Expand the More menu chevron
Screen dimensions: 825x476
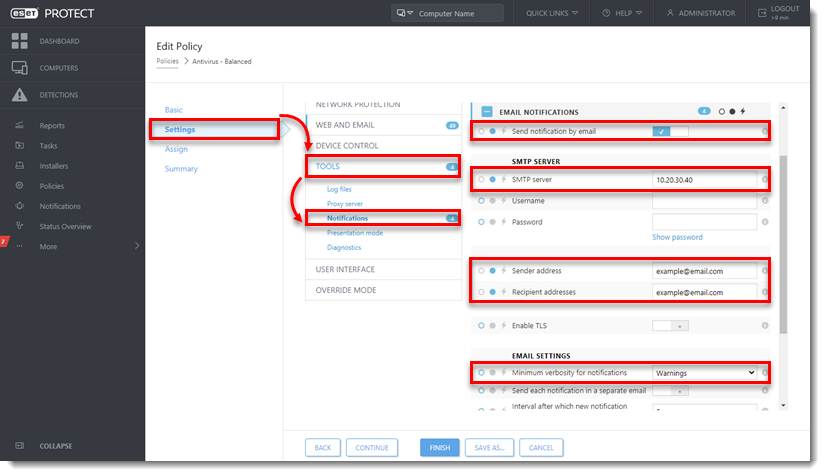[x=137, y=246]
